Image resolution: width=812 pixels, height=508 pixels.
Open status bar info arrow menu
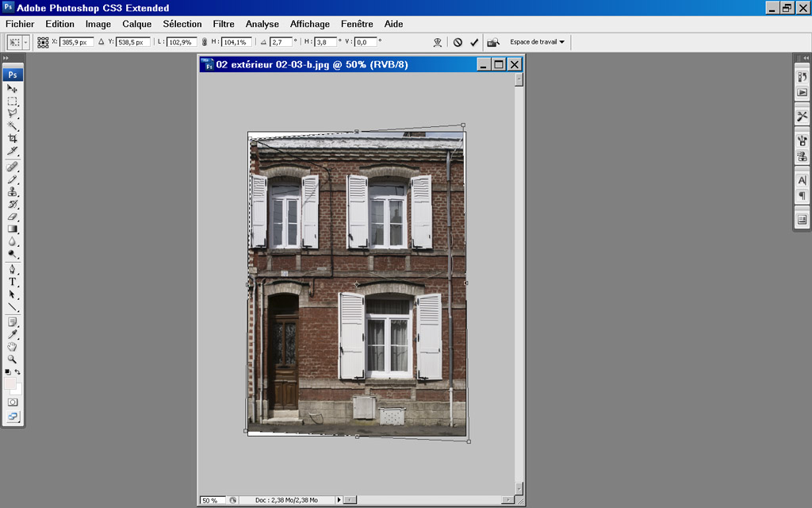pyautogui.click(x=339, y=500)
